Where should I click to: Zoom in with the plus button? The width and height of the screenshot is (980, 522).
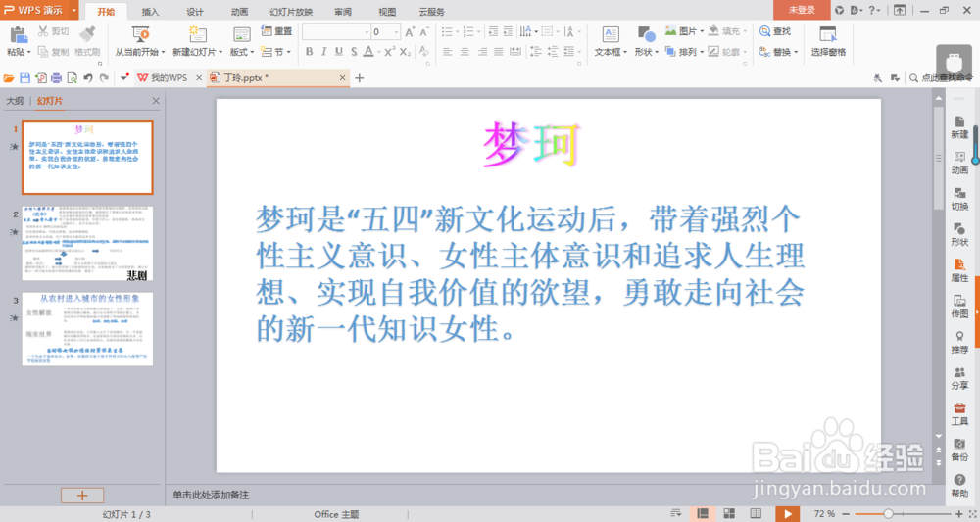(959, 514)
